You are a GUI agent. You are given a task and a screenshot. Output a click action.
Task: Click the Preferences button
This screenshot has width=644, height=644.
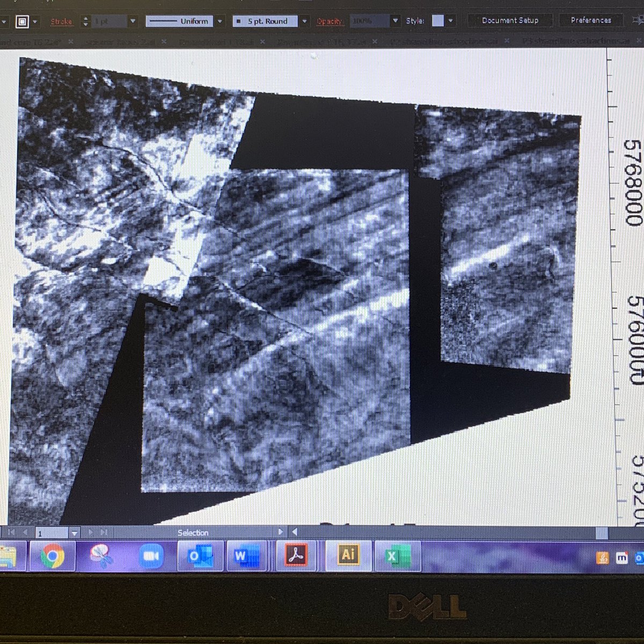pos(591,20)
